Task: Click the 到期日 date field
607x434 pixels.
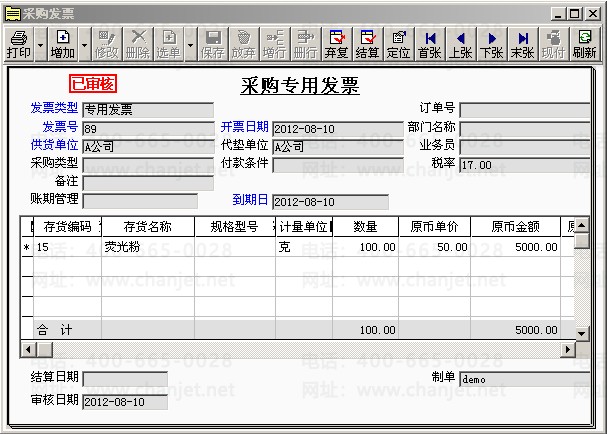Action: click(330, 202)
